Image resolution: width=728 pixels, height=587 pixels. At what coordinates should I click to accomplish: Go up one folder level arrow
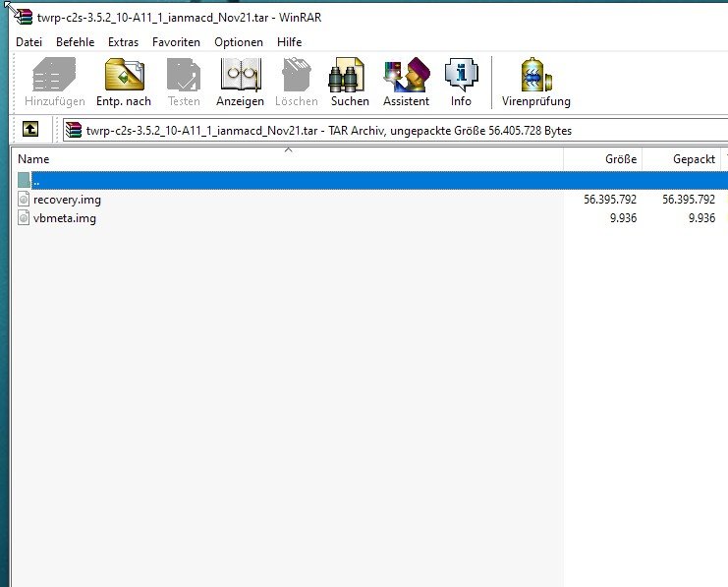pyautogui.click(x=30, y=129)
